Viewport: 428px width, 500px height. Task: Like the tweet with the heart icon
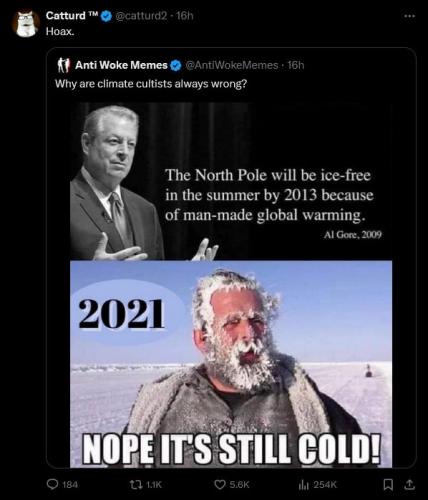[x=219, y=484]
